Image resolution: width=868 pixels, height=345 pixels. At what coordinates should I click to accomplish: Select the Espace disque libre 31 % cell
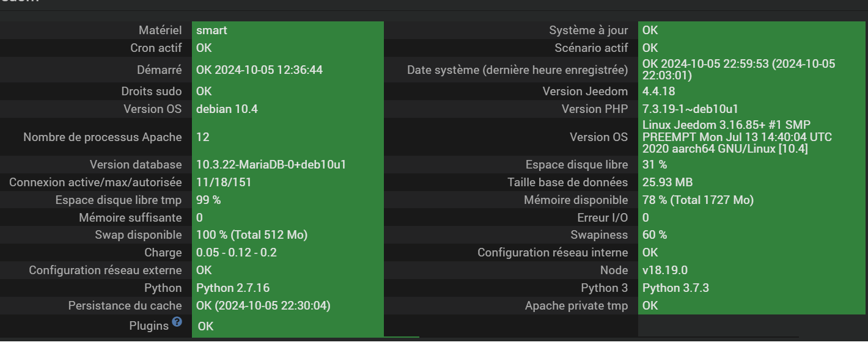(752, 165)
